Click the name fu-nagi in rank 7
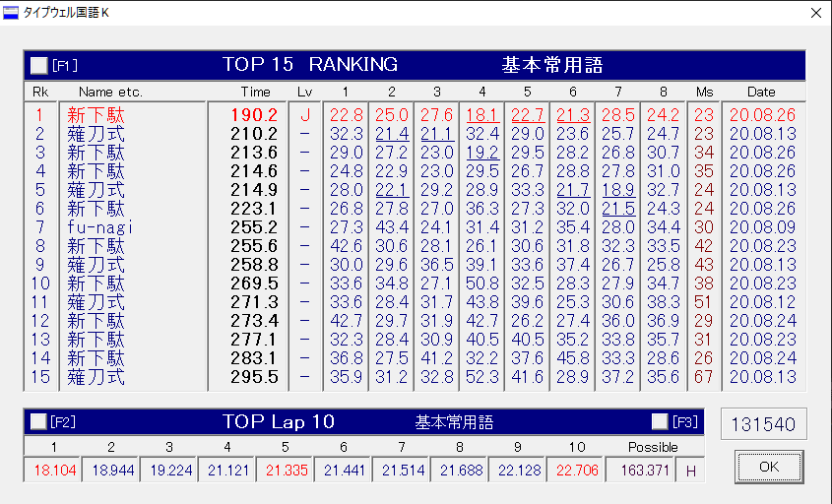832x504 pixels. [x=99, y=227]
